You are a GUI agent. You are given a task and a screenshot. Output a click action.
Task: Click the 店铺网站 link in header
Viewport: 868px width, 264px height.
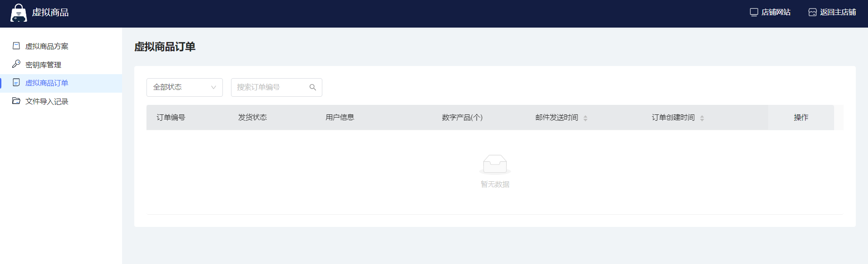tap(776, 12)
